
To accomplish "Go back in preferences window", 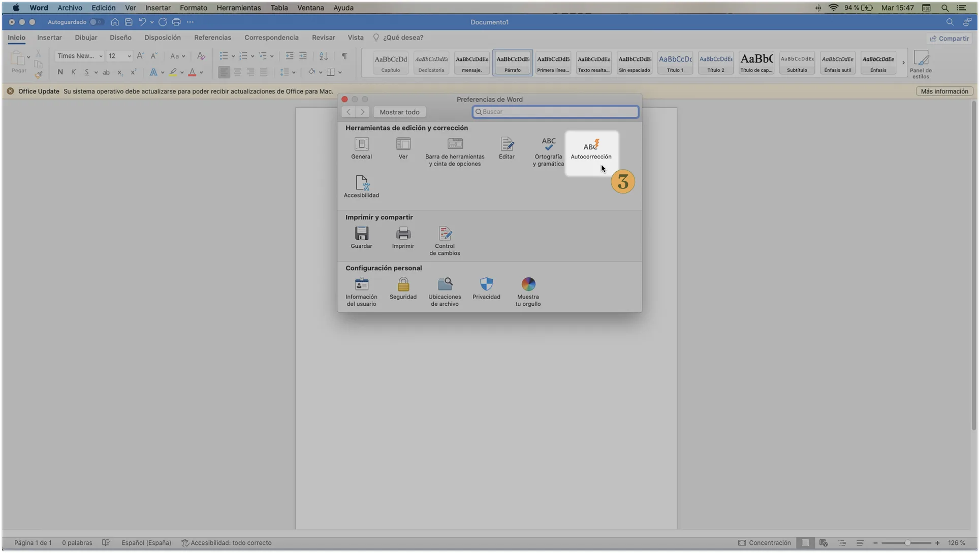I will (x=349, y=112).
